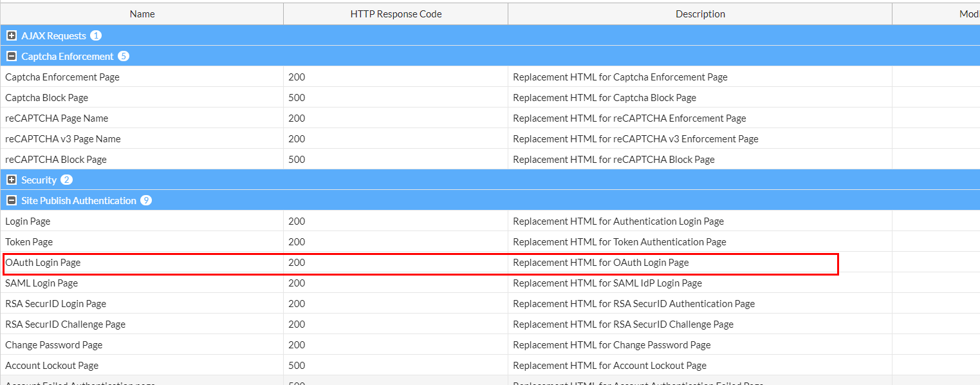This screenshot has height=385, width=980.
Task: Select the Change Password Page entry
Action: tap(54, 345)
